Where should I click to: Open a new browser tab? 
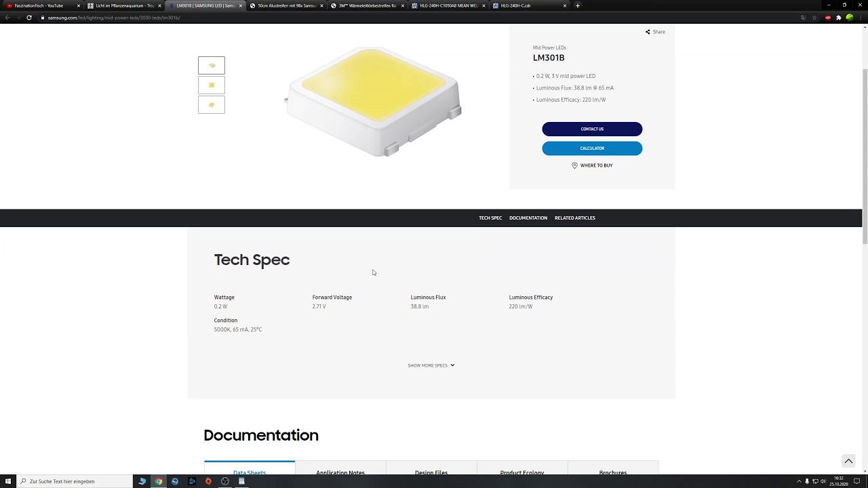(x=578, y=5)
